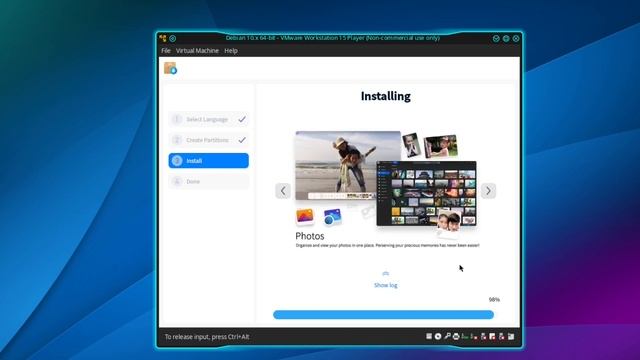The width and height of the screenshot is (640, 360).
Task: Click the printer icon in VMware status bar
Action: (456, 336)
